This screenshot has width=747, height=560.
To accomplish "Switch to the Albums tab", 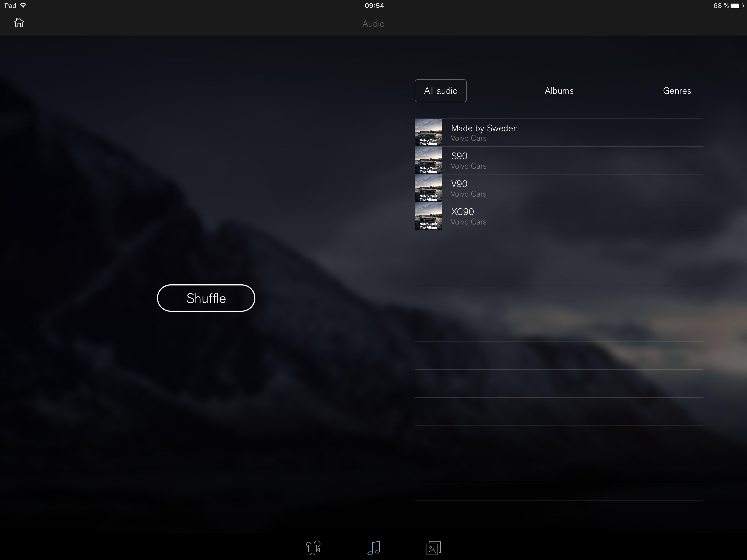I will [x=559, y=91].
